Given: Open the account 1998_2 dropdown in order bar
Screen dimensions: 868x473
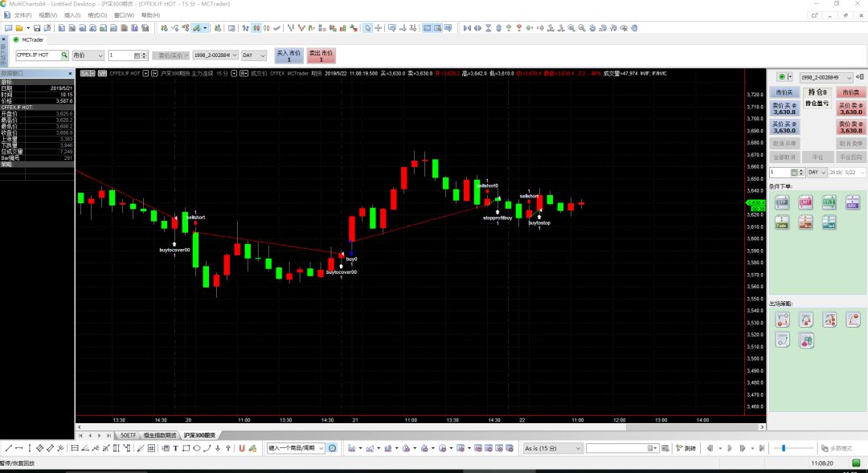Looking at the screenshot, I should pyautogui.click(x=215, y=55).
